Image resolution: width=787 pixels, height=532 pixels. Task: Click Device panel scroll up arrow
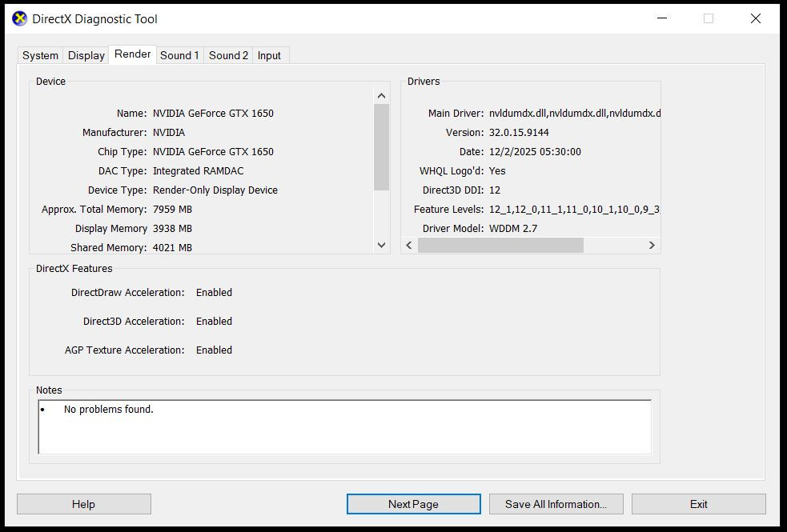[x=381, y=96]
